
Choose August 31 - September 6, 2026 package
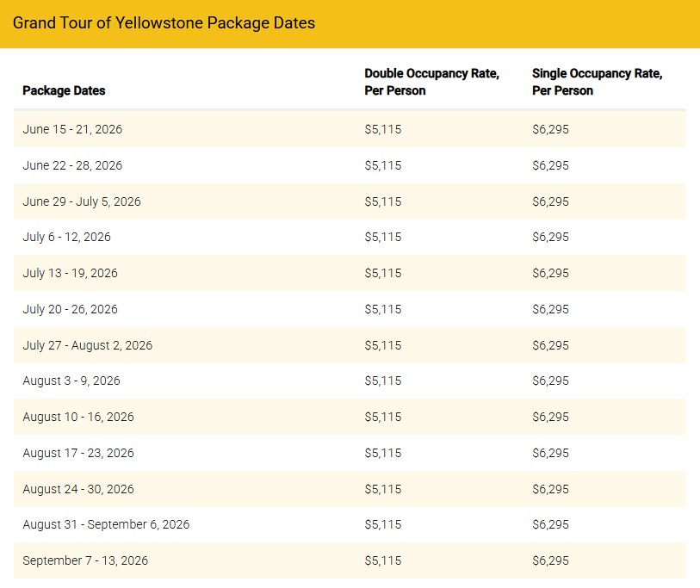106,524
